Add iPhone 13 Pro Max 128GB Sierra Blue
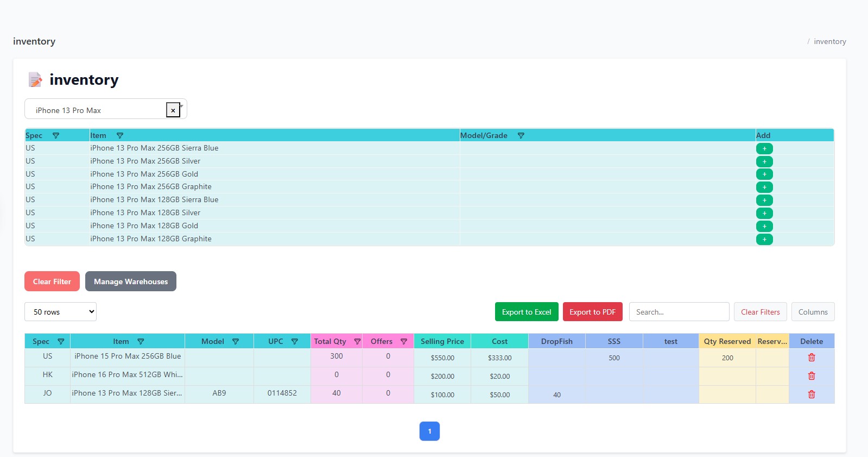 764,200
